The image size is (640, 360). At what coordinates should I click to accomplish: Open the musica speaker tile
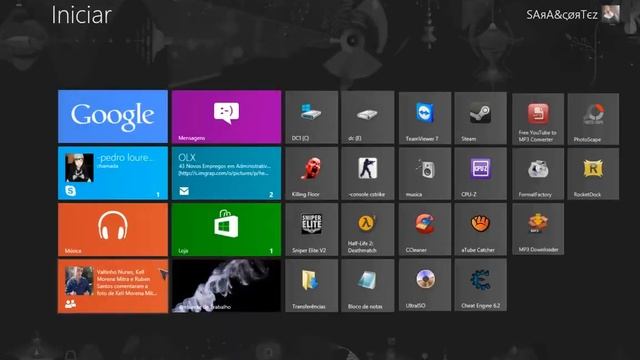(x=425, y=174)
